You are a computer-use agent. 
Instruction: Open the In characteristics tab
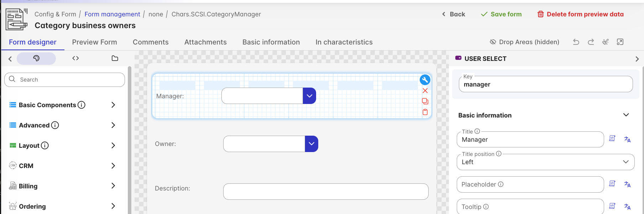coord(344,42)
